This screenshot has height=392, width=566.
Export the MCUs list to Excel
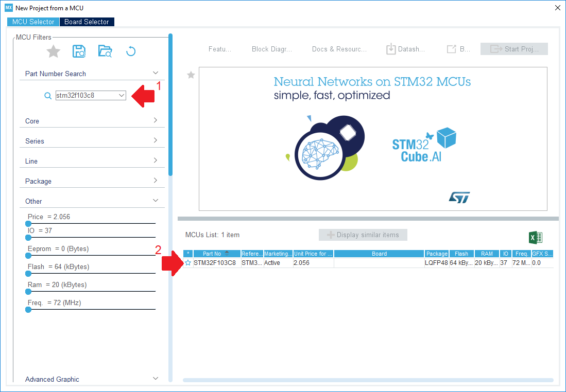pos(536,237)
